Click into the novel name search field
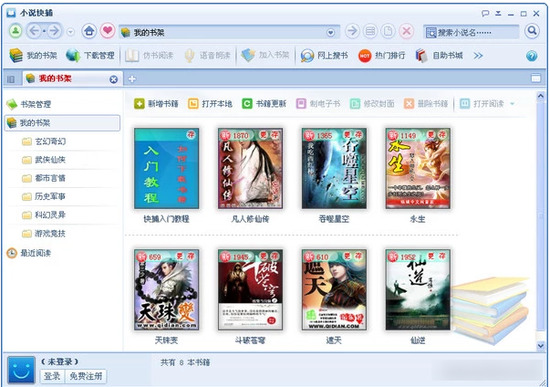The height and width of the screenshot is (387, 550). [x=471, y=32]
